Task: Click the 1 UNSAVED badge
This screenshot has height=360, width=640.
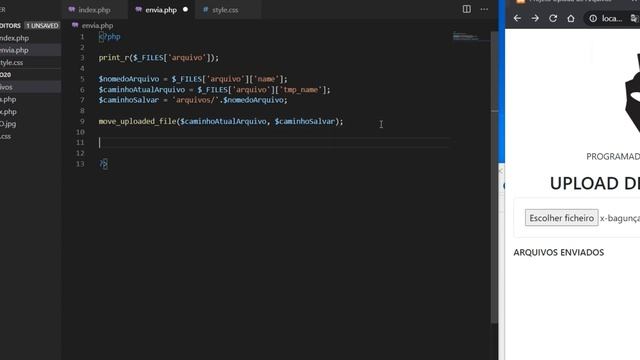Action: [x=42, y=25]
